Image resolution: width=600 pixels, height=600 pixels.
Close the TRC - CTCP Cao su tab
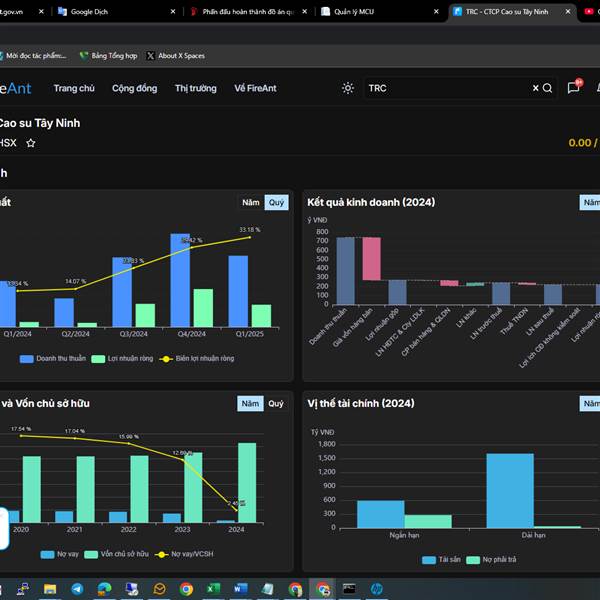coord(568,11)
